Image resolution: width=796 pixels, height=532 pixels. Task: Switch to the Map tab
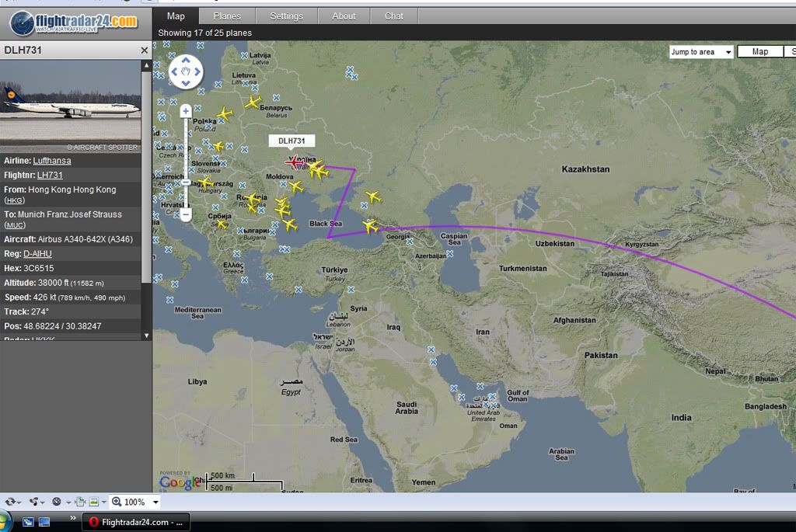(x=176, y=16)
